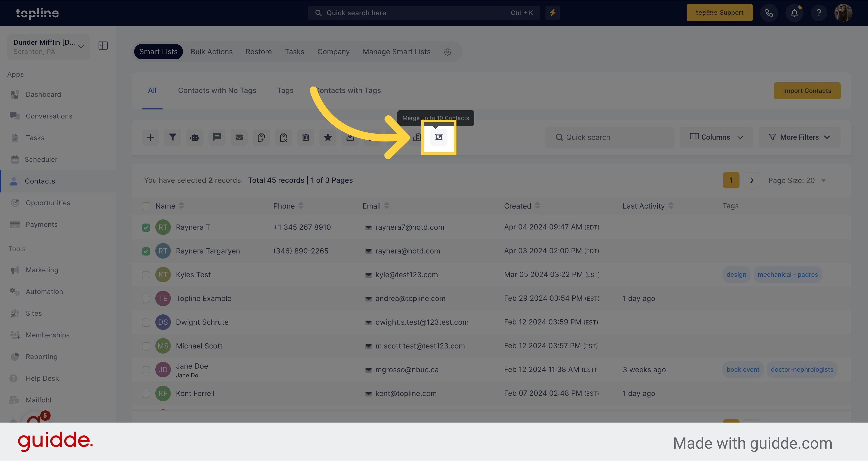
Task: Open Opportunities in the sidebar
Action: [48, 203]
